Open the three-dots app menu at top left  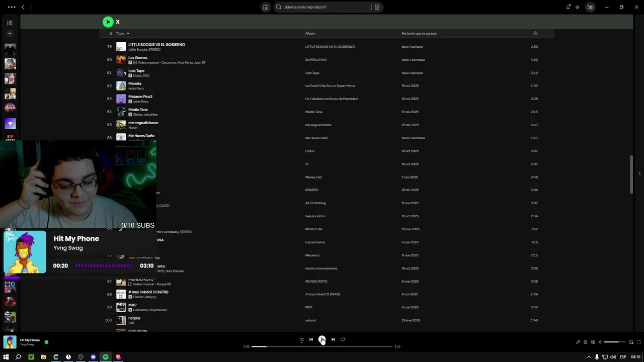(11, 7)
